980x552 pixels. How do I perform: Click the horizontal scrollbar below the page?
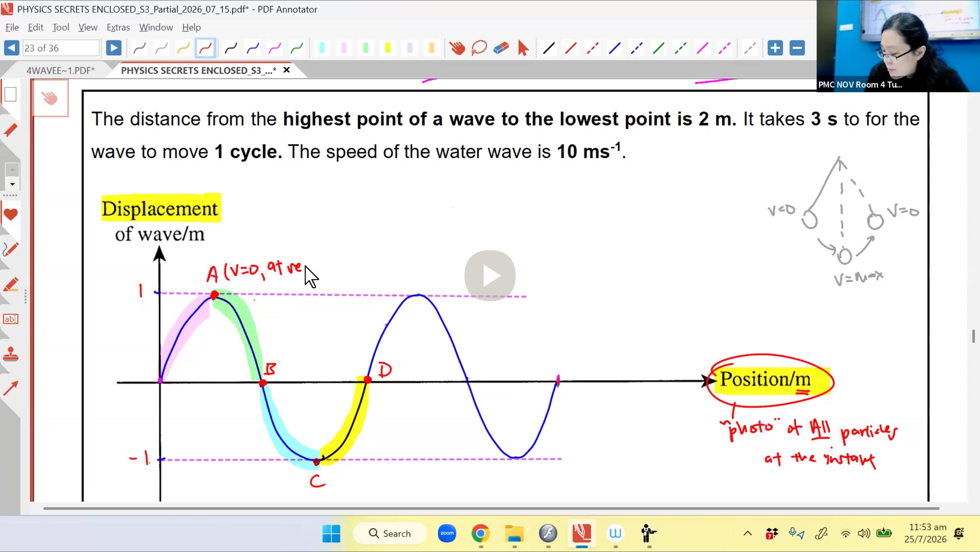491,508
